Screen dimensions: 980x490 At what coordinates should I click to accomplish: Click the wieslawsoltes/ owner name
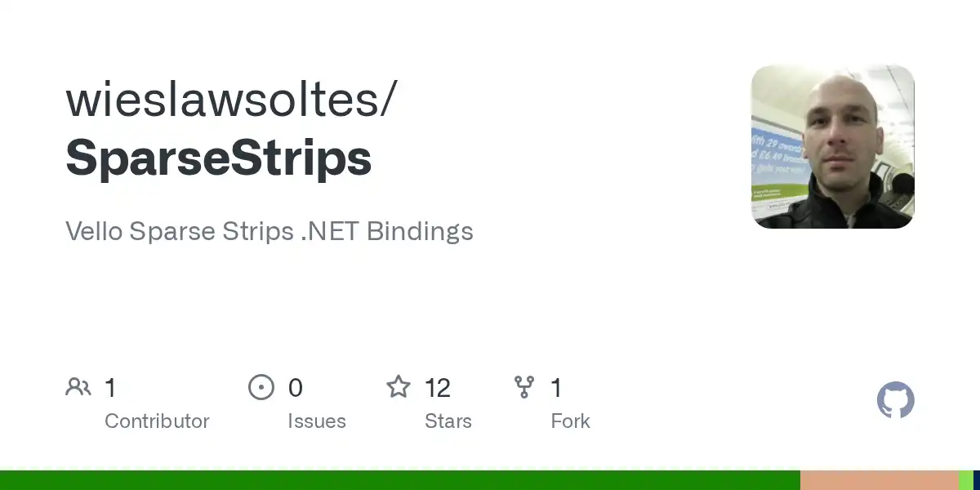coord(232,100)
